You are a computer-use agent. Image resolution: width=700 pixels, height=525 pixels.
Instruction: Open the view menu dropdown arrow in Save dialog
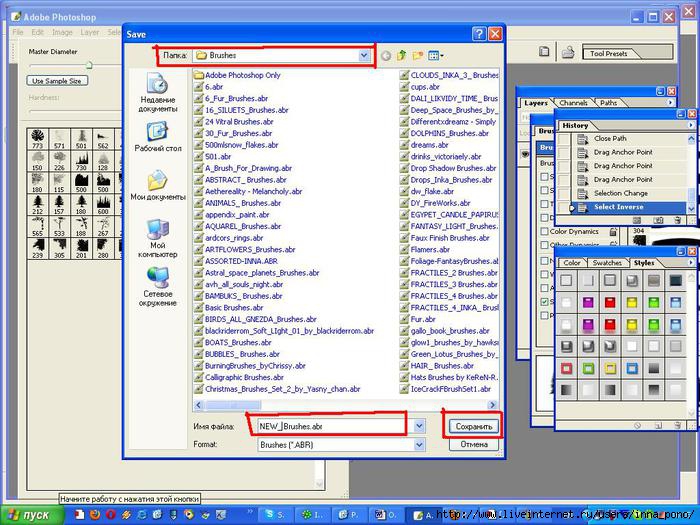[x=442, y=56]
